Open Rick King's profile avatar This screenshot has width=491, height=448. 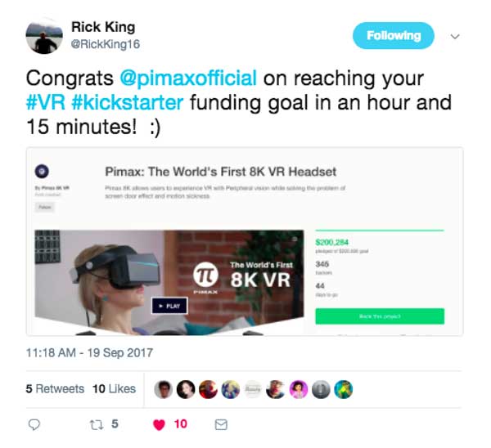point(44,36)
